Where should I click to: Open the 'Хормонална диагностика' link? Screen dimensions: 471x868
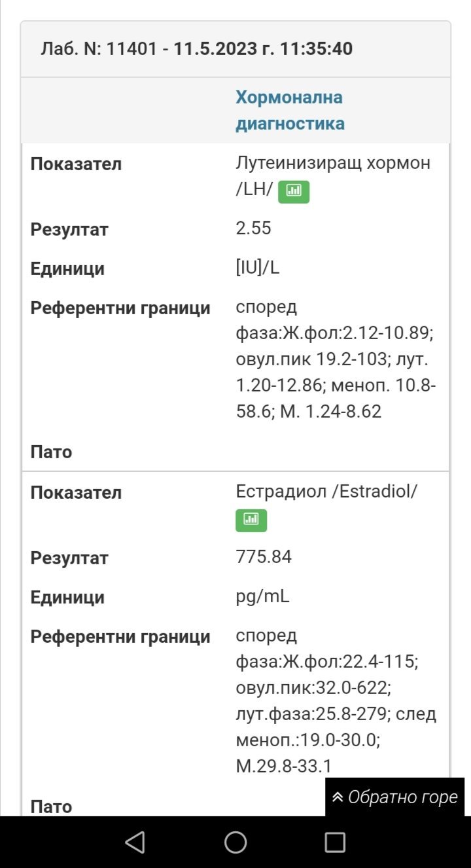pos(290,111)
